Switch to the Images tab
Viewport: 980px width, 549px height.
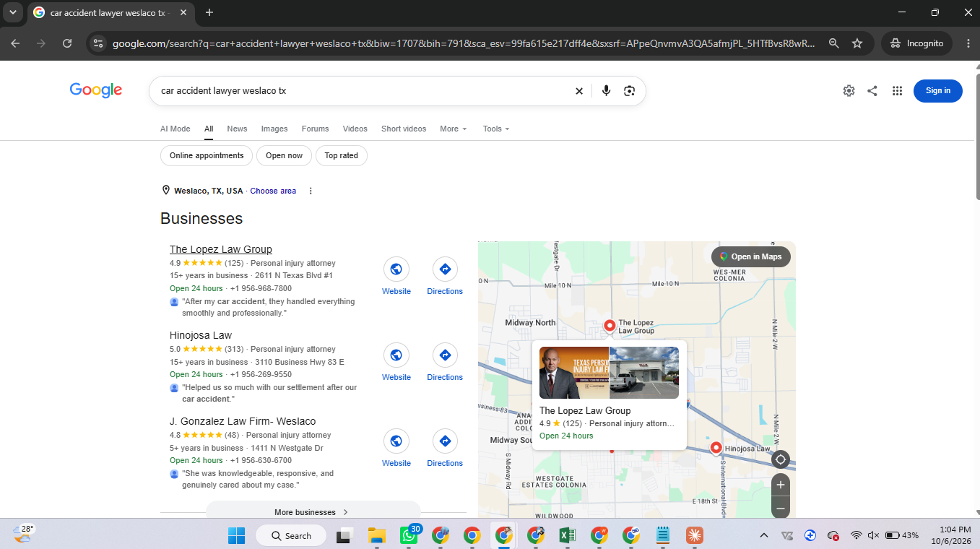[274, 129]
